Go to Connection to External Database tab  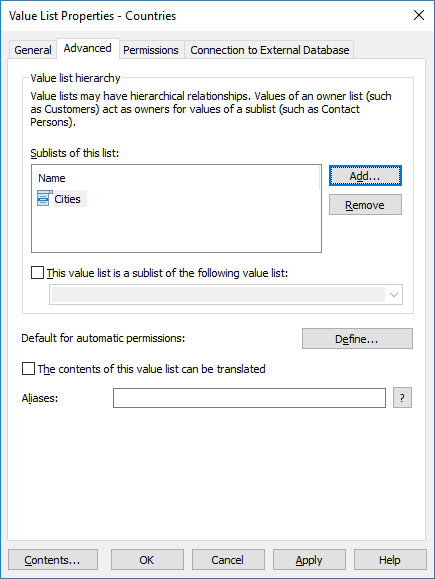pos(270,50)
